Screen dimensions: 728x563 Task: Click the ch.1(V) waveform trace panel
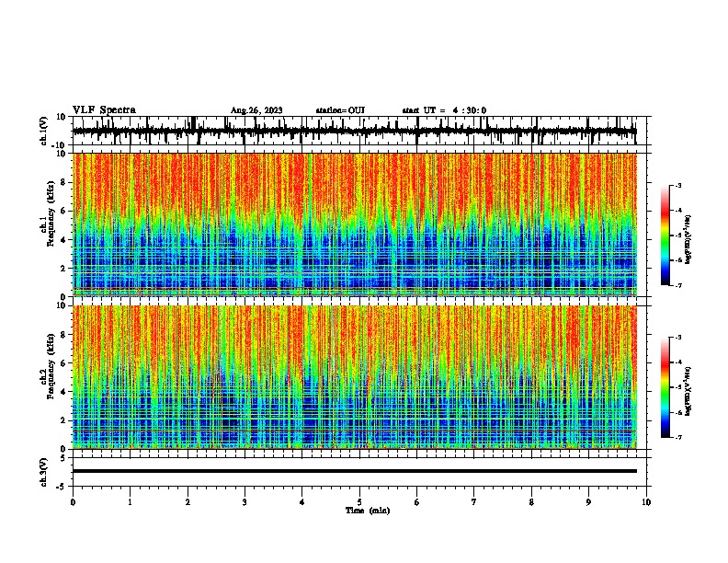(x=359, y=131)
